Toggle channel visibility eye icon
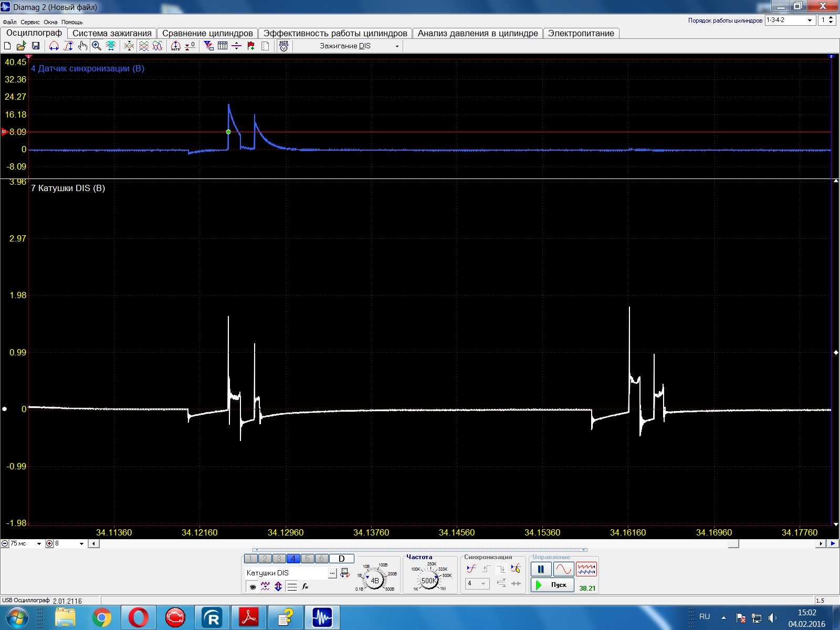Screen dimensions: 840x630 point(253,586)
